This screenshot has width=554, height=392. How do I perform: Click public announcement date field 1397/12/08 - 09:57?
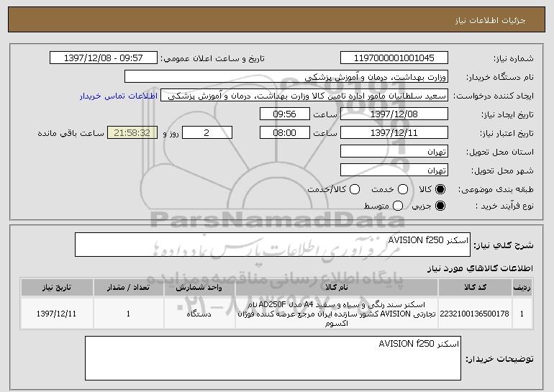[104, 58]
